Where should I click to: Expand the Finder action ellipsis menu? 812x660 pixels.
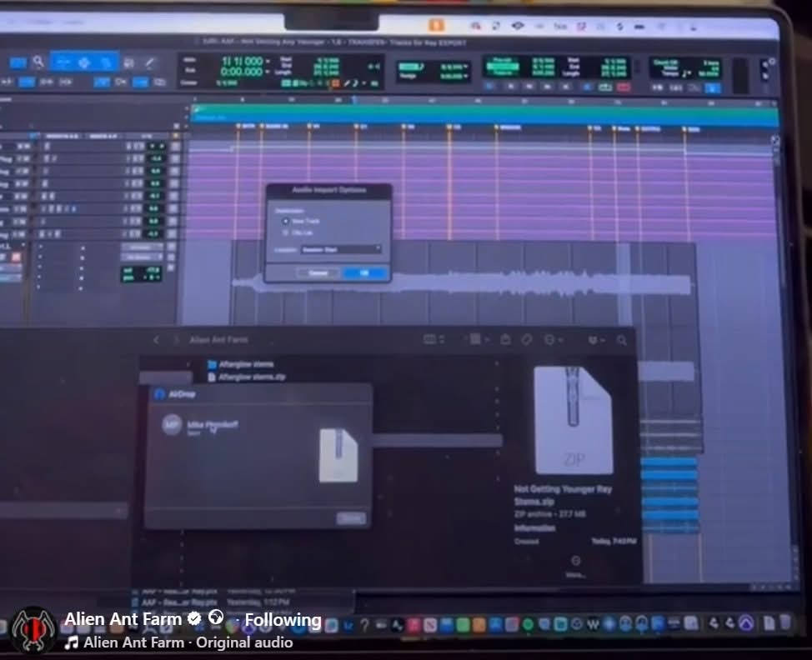553,339
